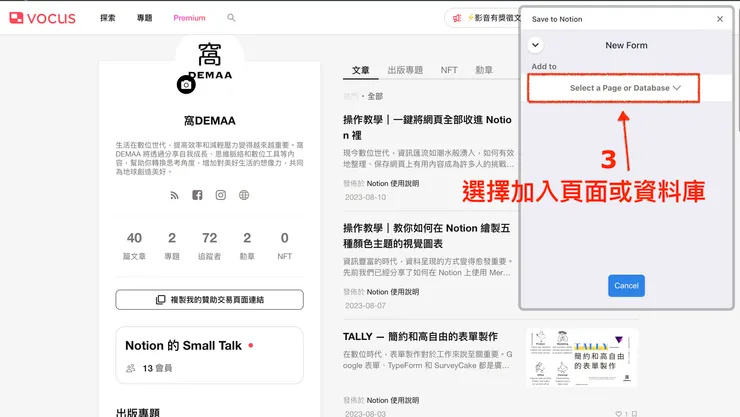This screenshot has height=417, width=740.
Task: Click the 2023-08-07 article date
Action: [365, 306]
